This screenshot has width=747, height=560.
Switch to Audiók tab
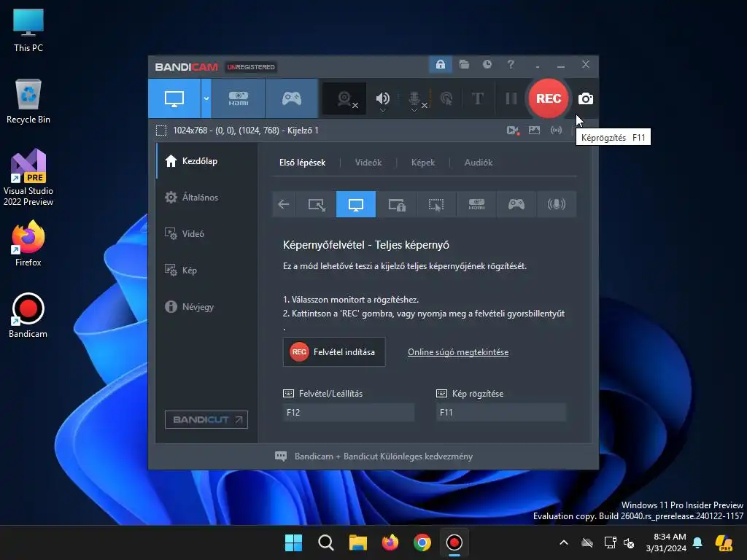(x=479, y=163)
